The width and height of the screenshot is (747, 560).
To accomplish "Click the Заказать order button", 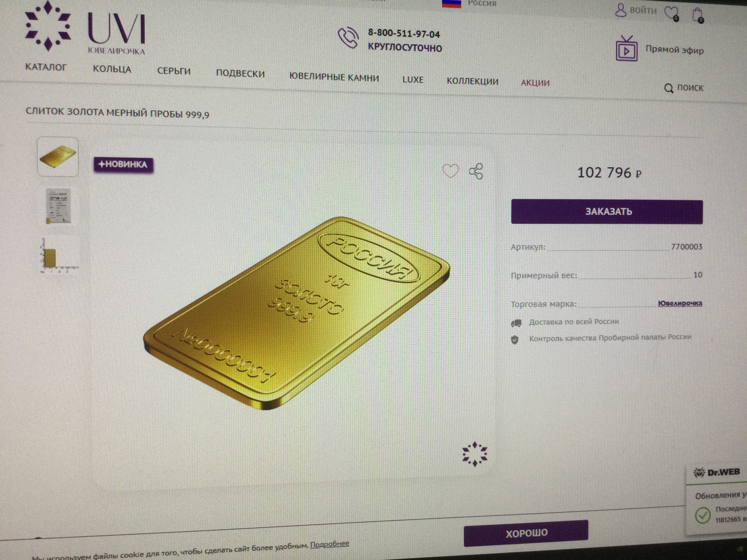I will 607,212.
